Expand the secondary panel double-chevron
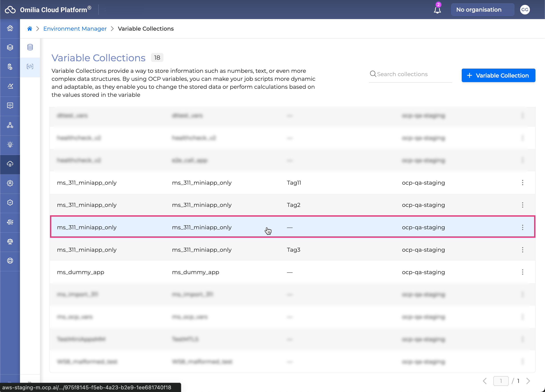This screenshot has width=545, height=392. pos(30,382)
